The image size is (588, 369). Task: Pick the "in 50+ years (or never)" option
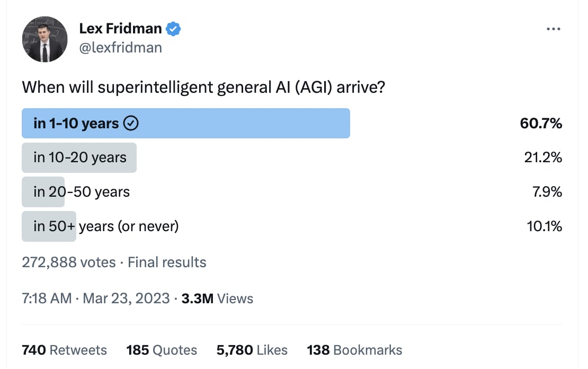[105, 226]
